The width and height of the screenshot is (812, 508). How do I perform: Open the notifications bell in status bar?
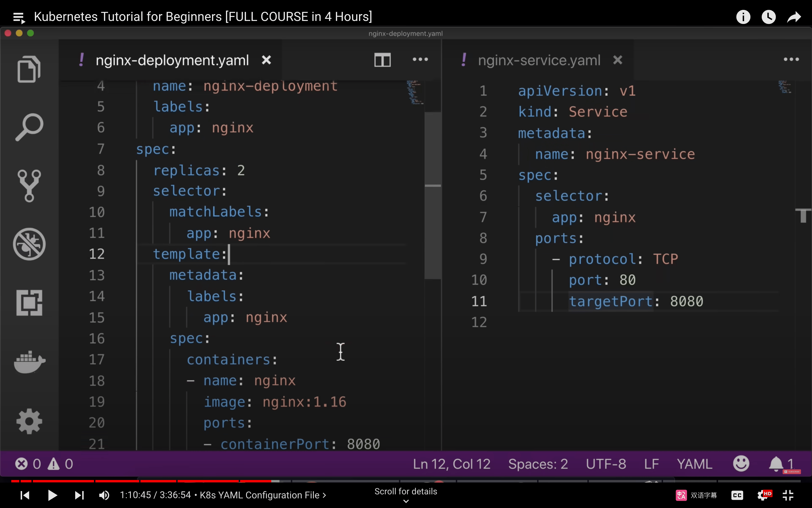pyautogui.click(x=777, y=464)
